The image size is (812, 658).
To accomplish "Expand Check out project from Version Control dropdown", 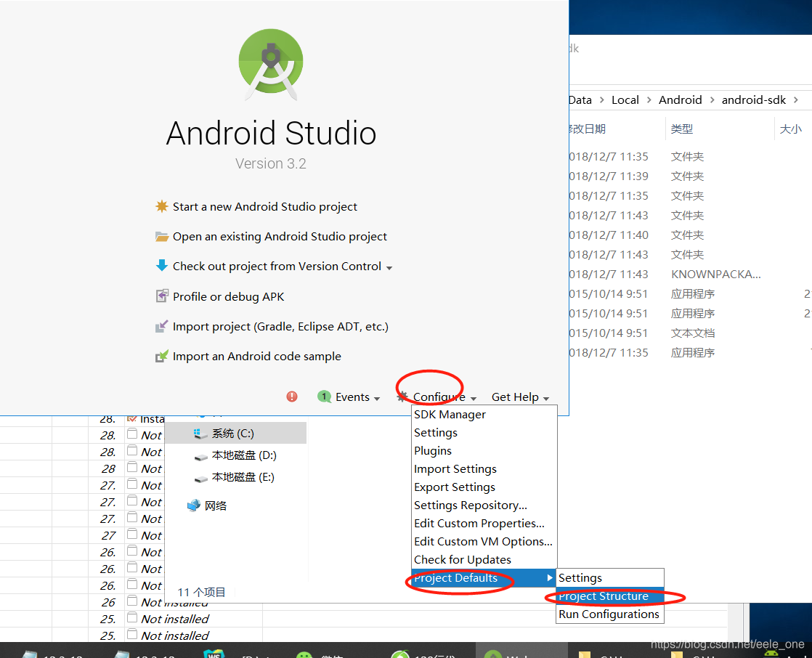I will 389,268.
